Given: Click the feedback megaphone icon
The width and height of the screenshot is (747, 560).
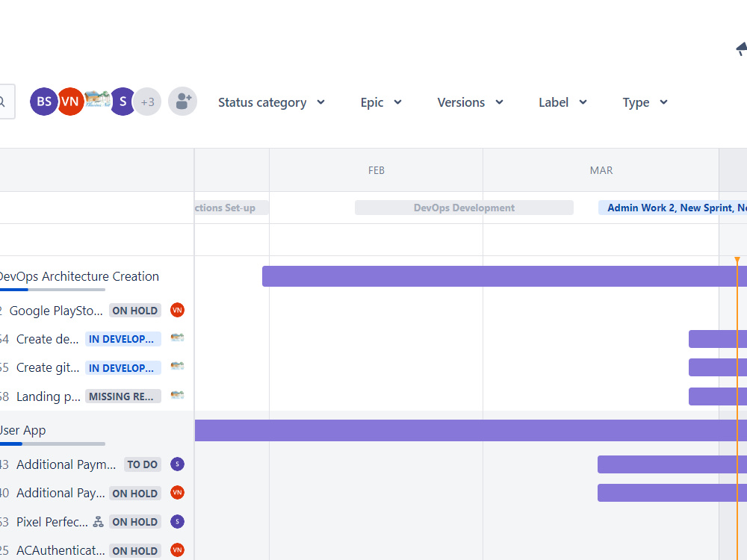Looking at the screenshot, I should 741,49.
